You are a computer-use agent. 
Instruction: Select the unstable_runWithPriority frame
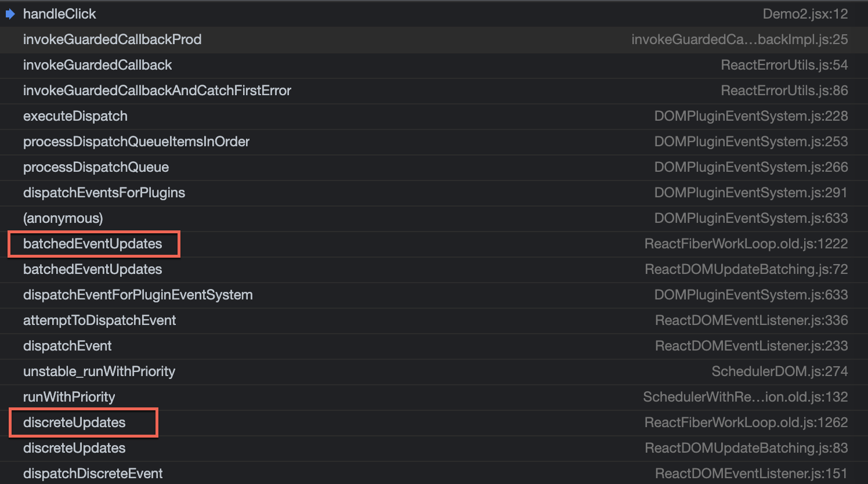coord(99,371)
